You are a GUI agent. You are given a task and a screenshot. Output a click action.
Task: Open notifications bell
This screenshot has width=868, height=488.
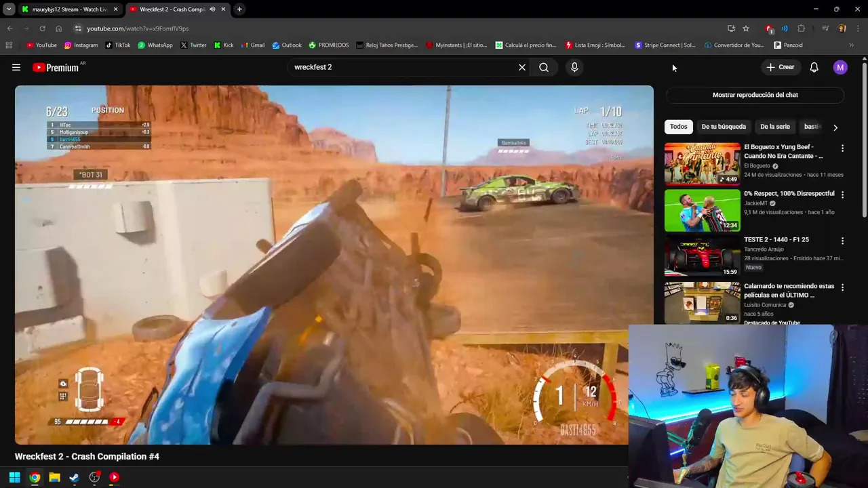814,67
